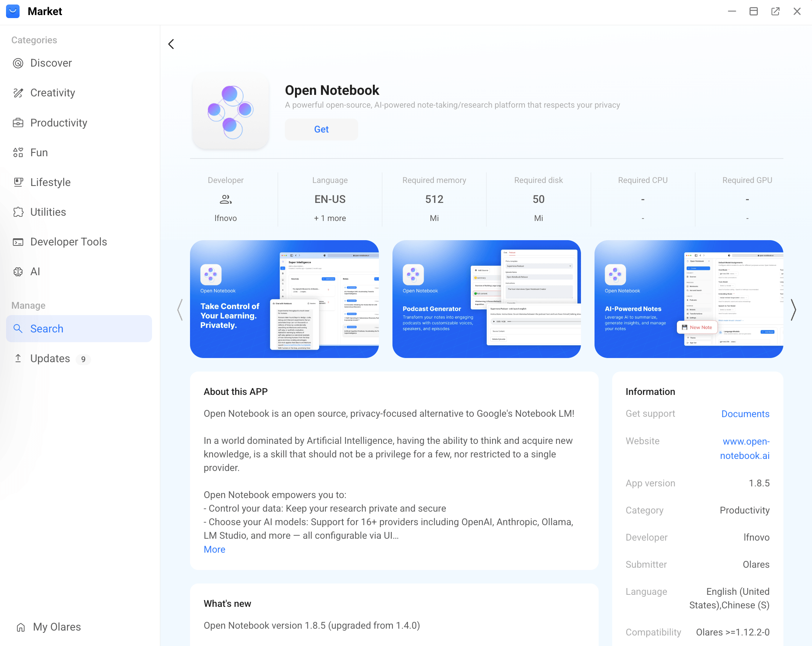Click the Ifnovo developer name under Developer
Image resolution: width=812 pixels, height=646 pixels.
tap(226, 218)
